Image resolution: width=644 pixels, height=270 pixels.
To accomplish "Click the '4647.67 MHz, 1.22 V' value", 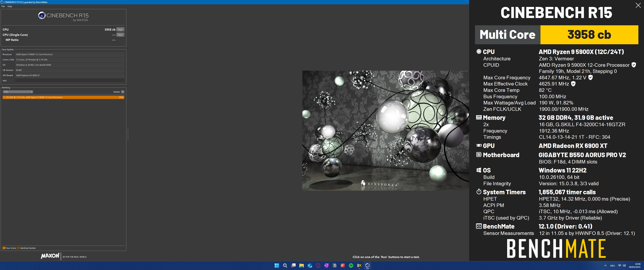I will point(563,78).
